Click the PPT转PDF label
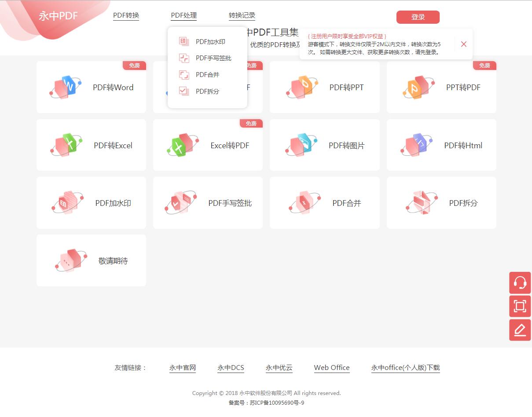Viewport: 532px width, 417px height. 463,88
